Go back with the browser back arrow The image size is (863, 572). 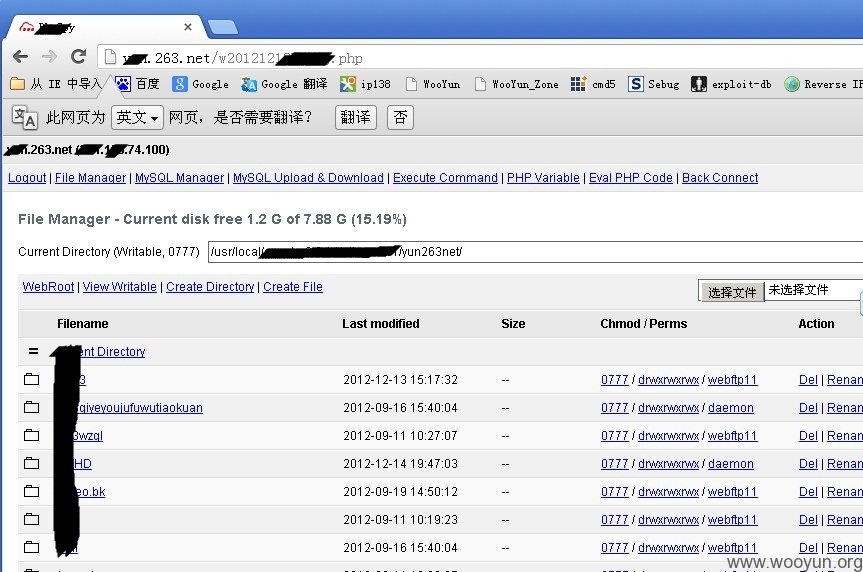pyautogui.click(x=20, y=56)
